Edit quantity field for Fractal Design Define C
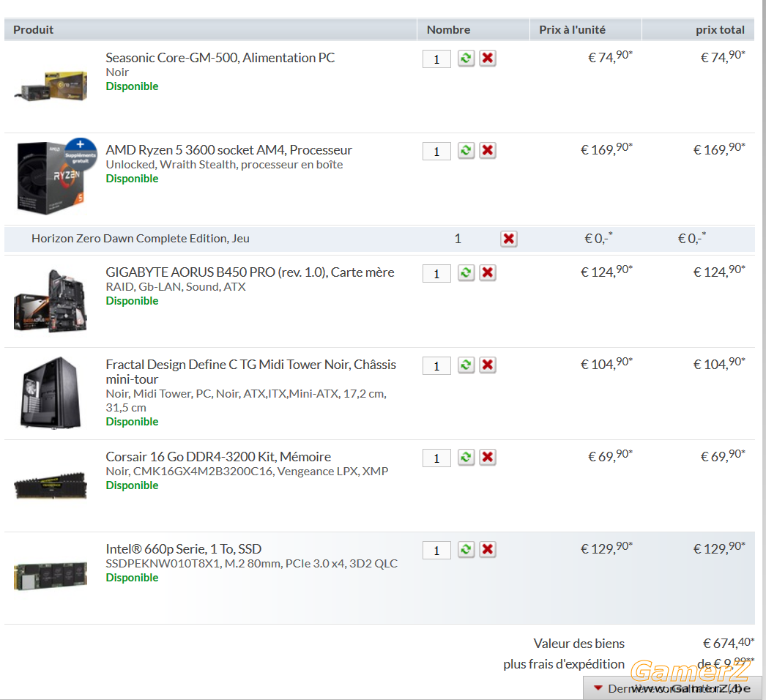The width and height of the screenshot is (766, 700). pyautogui.click(x=436, y=366)
